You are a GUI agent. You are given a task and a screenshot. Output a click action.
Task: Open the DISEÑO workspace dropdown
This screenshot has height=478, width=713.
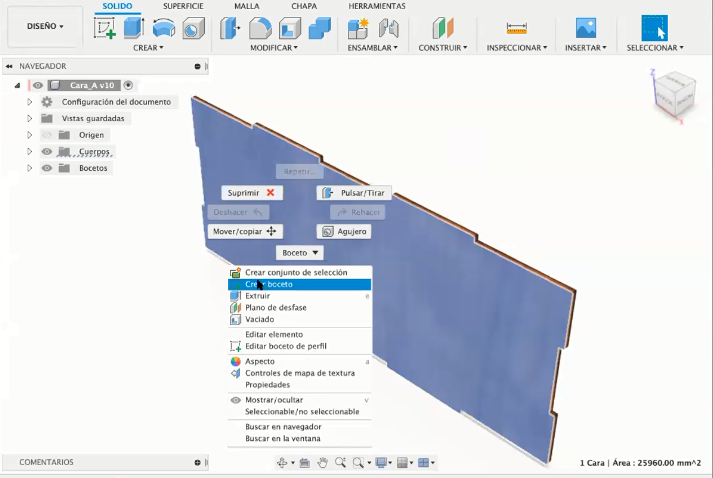45,26
